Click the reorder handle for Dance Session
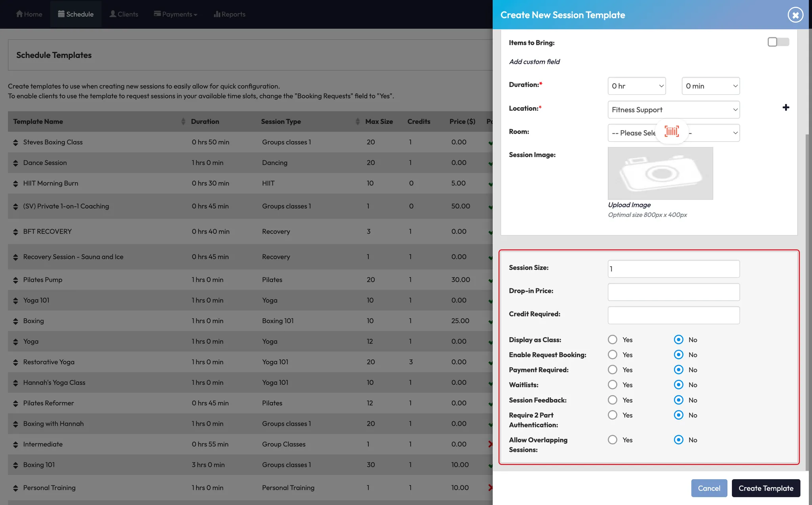The height and width of the screenshot is (505, 812). [15, 163]
